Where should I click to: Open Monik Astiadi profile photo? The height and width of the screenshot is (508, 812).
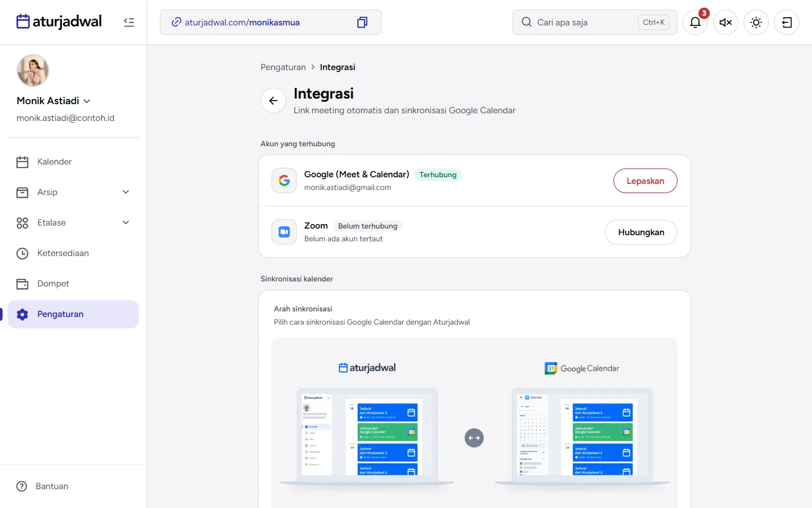pos(33,71)
